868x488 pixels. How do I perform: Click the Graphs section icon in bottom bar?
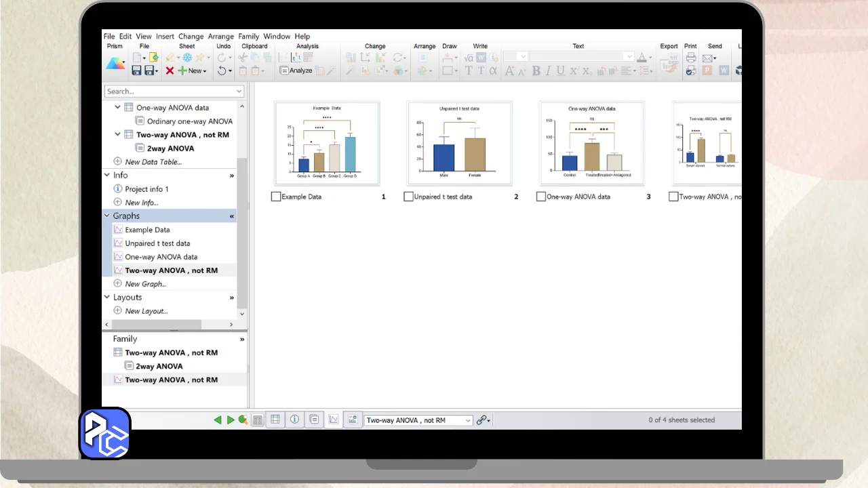tap(334, 420)
